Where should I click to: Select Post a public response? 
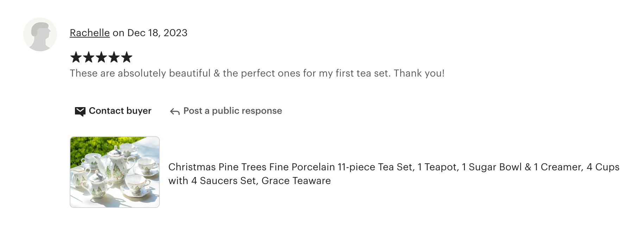(x=233, y=111)
